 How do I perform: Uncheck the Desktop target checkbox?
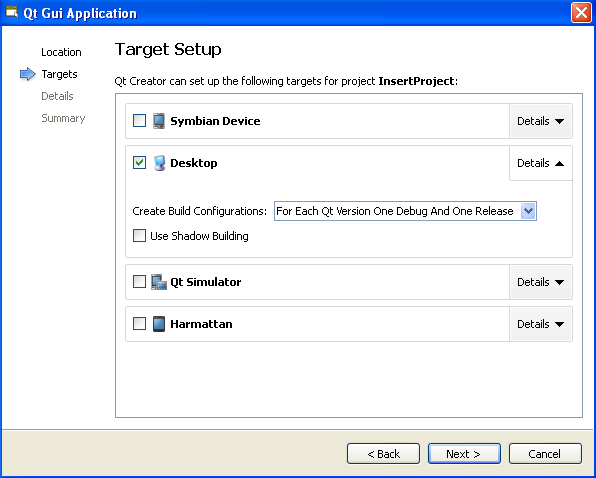click(x=139, y=163)
